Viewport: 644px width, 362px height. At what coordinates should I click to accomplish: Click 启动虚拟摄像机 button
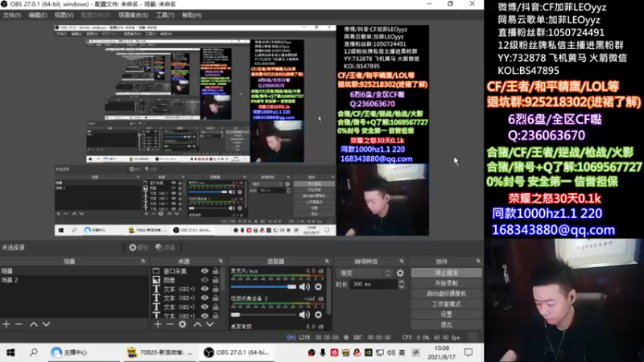[x=447, y=294]
